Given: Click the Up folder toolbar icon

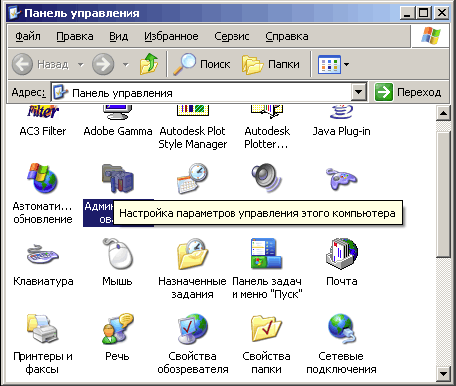Looking at the screenshot, I should (149, 64).
